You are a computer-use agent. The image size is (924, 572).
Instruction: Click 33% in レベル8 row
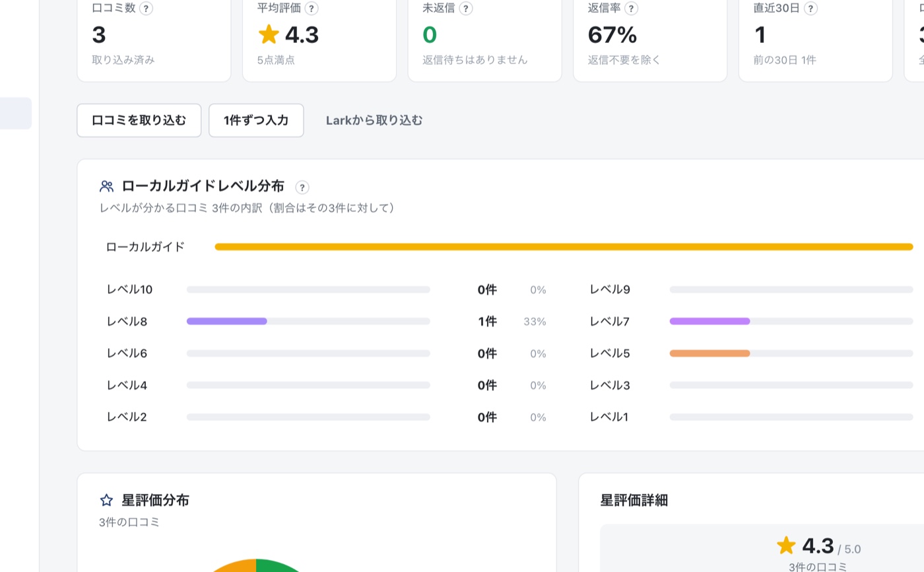535,322
